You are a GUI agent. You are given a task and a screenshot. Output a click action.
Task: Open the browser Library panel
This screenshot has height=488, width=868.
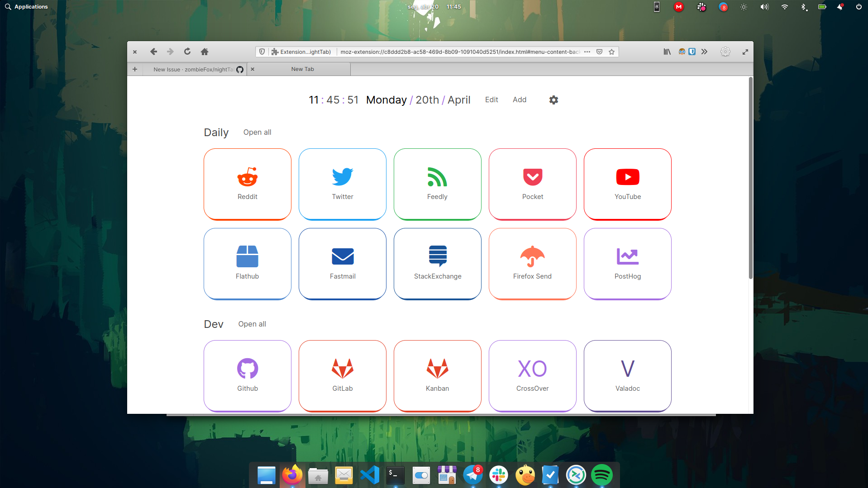[x=667, y=52]
